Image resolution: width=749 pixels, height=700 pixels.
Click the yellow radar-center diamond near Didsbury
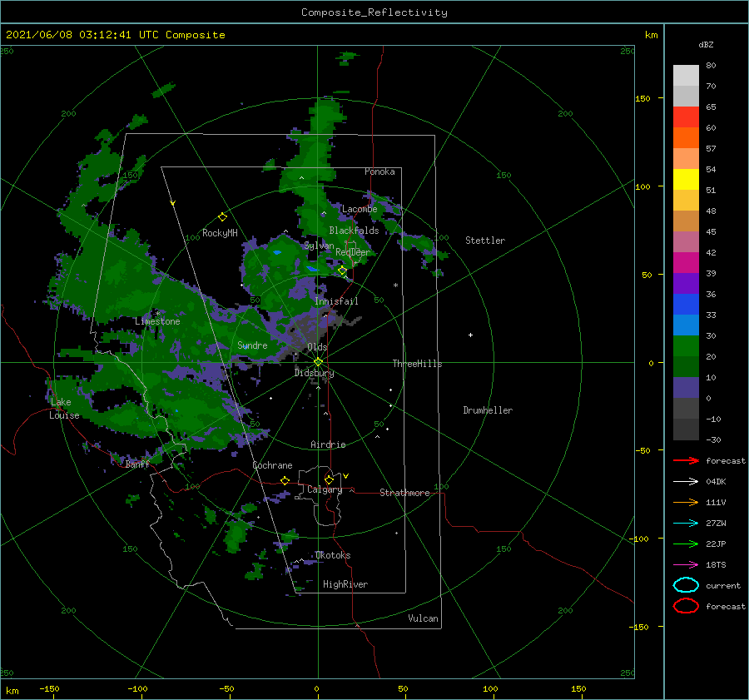tap(318, 362)
